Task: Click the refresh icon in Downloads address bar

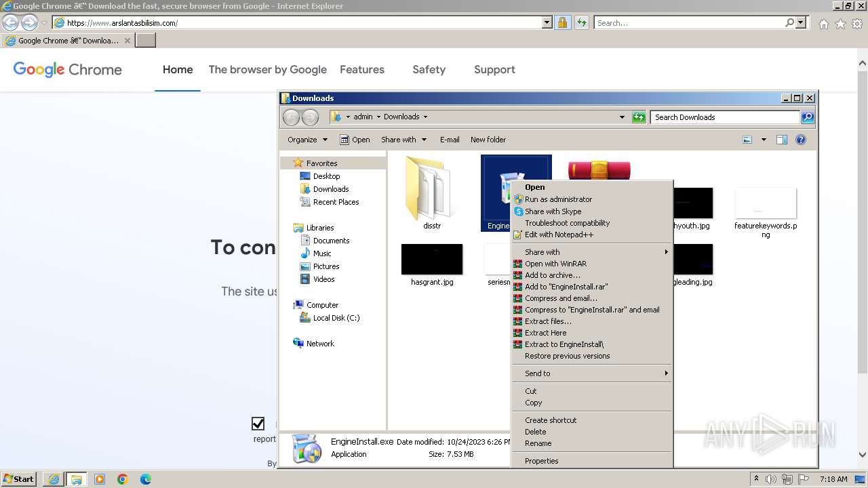Action: point(639,117)
